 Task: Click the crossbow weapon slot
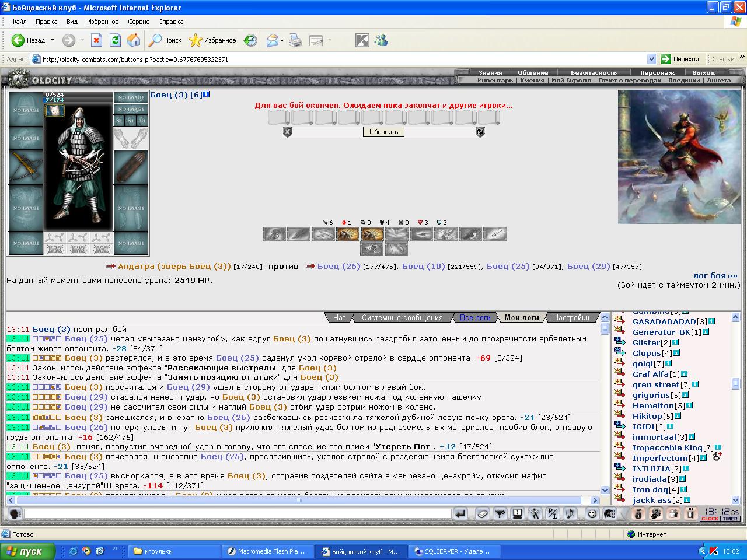pyautogui.click(x=26, y=167)
